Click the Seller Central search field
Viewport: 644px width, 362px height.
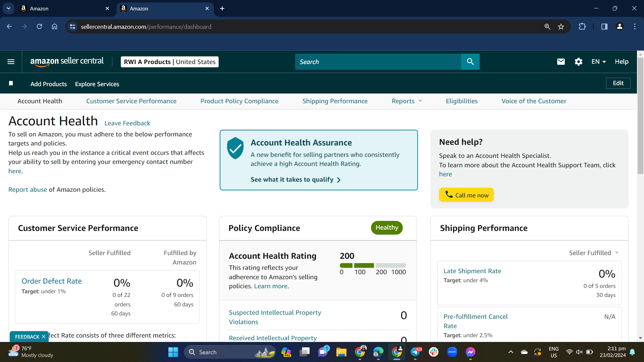pos(378,62)
